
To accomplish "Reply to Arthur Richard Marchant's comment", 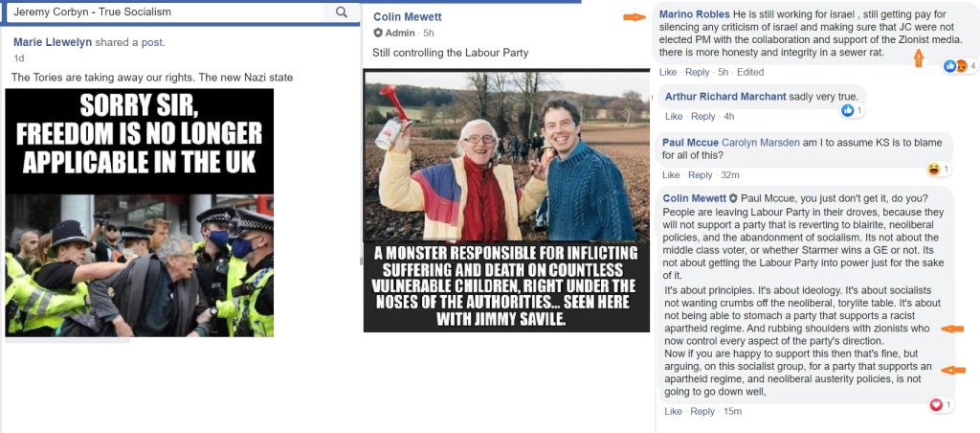I will click(703, 116).
